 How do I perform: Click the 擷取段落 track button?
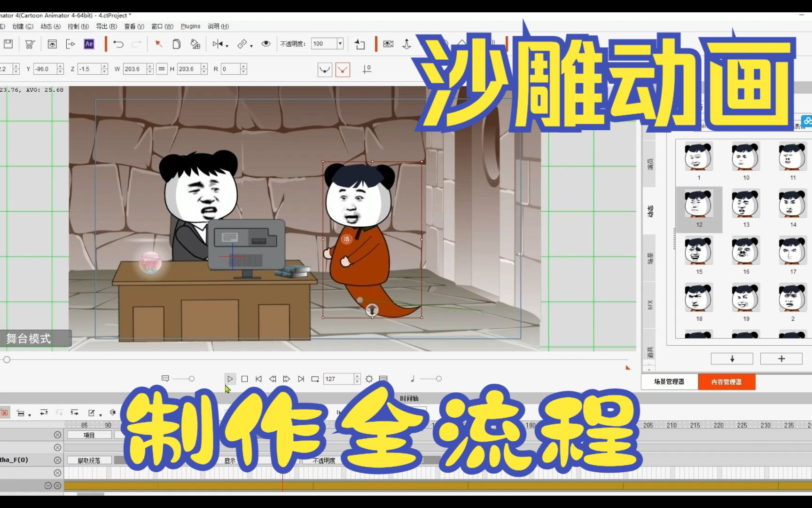pos(89,460)
